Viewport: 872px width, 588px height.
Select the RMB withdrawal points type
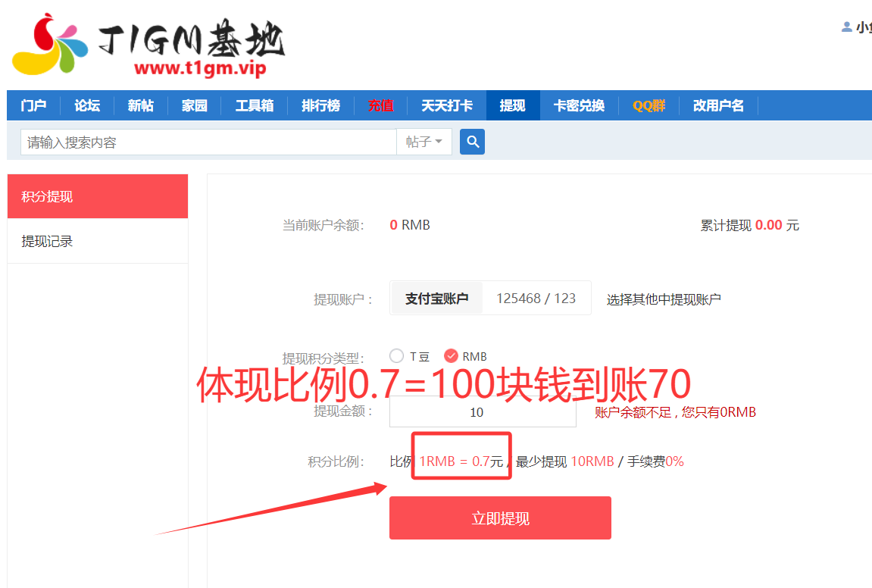[x=453, y=355]
